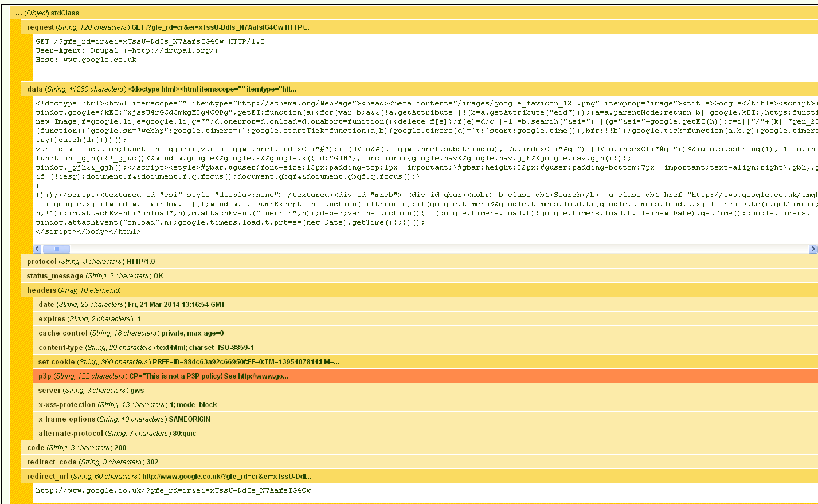Viewport: 818px width, 504px height.
Task: Expand the redirect_code 302 row
Action: pos(420,462)
